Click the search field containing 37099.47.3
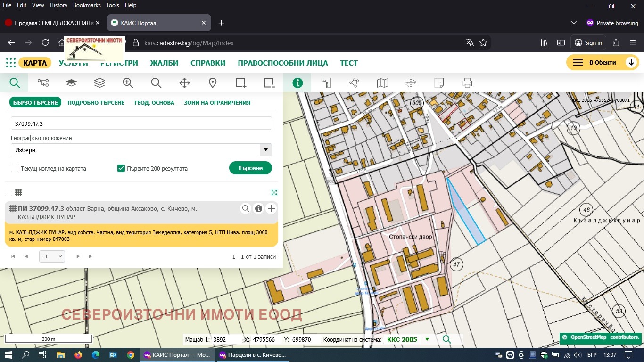The height and width of the screenshot is (362, 644). pyautogui.click(x=141, y=123)
